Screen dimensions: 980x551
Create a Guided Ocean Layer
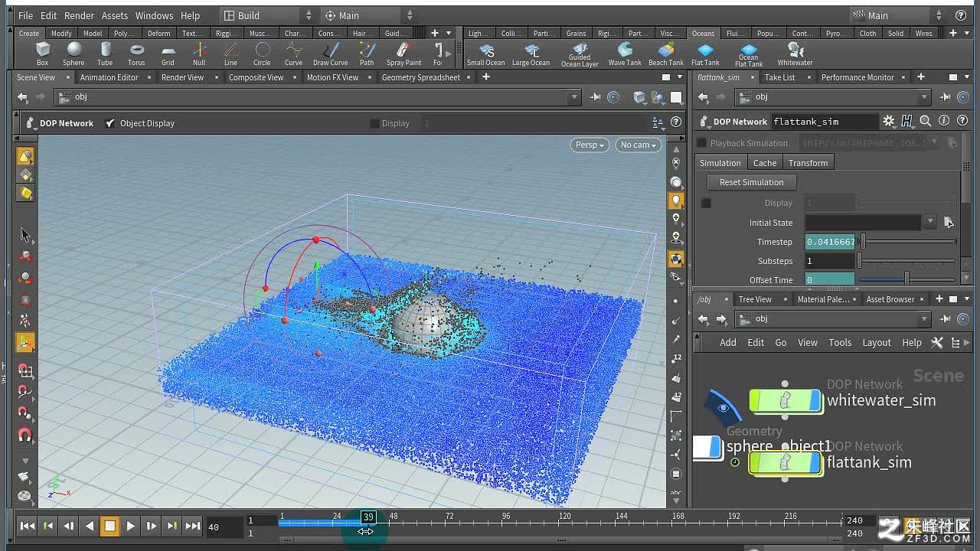580,54
